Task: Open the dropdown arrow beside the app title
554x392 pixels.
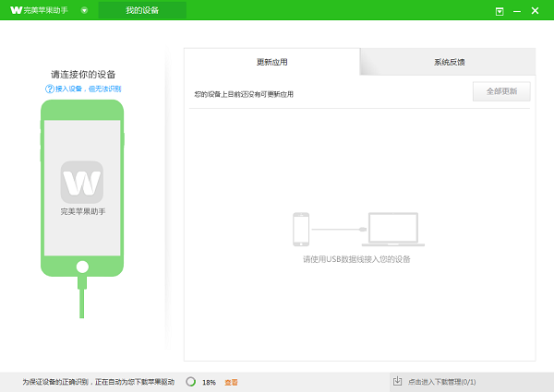Action: (x=84, y=10)
